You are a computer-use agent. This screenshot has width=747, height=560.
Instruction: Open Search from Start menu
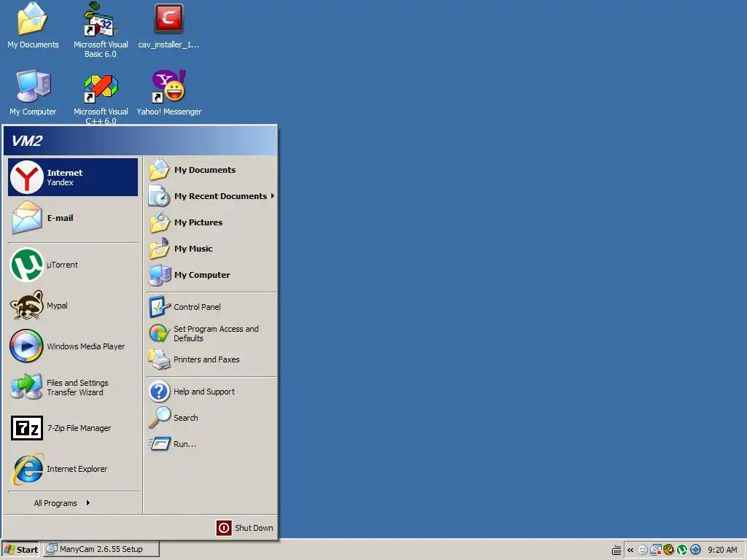click(x=212, y=418)
